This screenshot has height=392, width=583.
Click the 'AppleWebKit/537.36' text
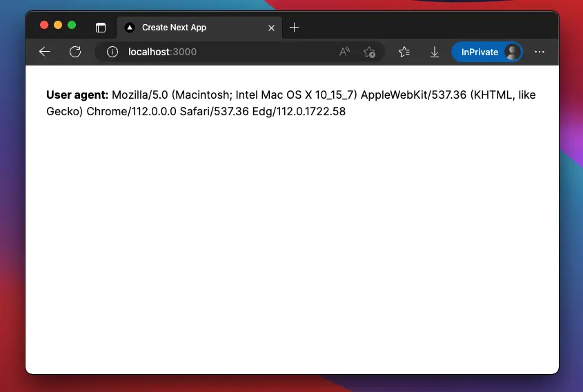pos(413,95)
